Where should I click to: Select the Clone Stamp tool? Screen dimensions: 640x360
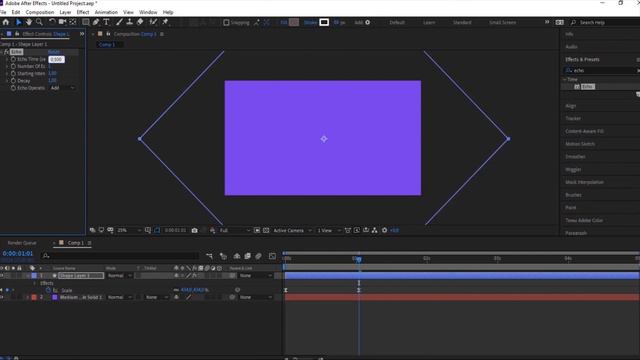[129, 22]
